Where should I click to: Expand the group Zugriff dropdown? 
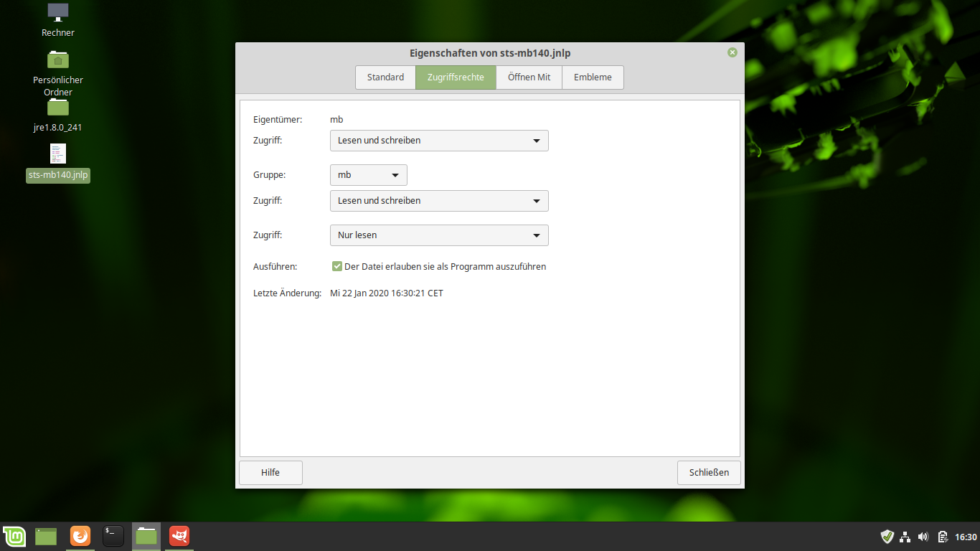(439, 201)
